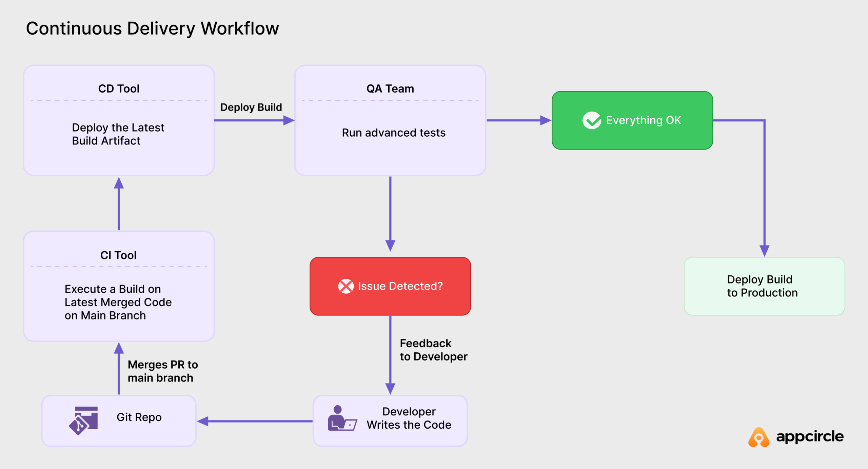868x469 pixels.
Task: Click the CI Tool heading
Action: [x=118, y=255]
